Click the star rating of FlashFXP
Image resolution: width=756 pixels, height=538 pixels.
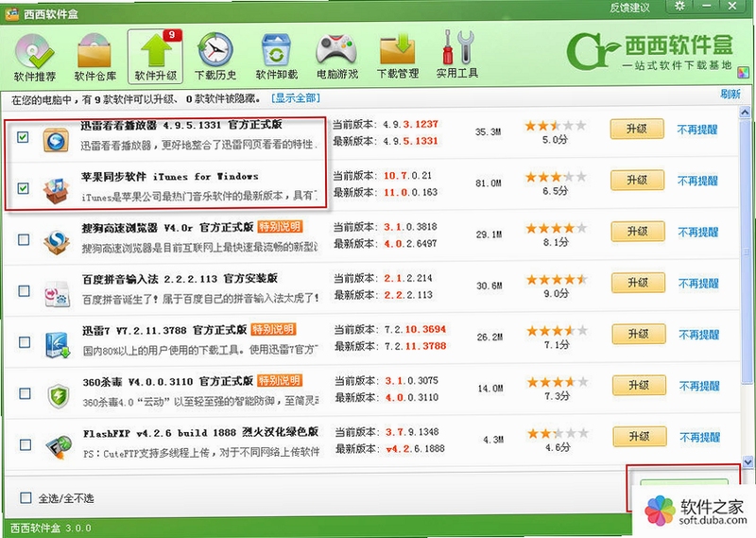tap(558, 433)
